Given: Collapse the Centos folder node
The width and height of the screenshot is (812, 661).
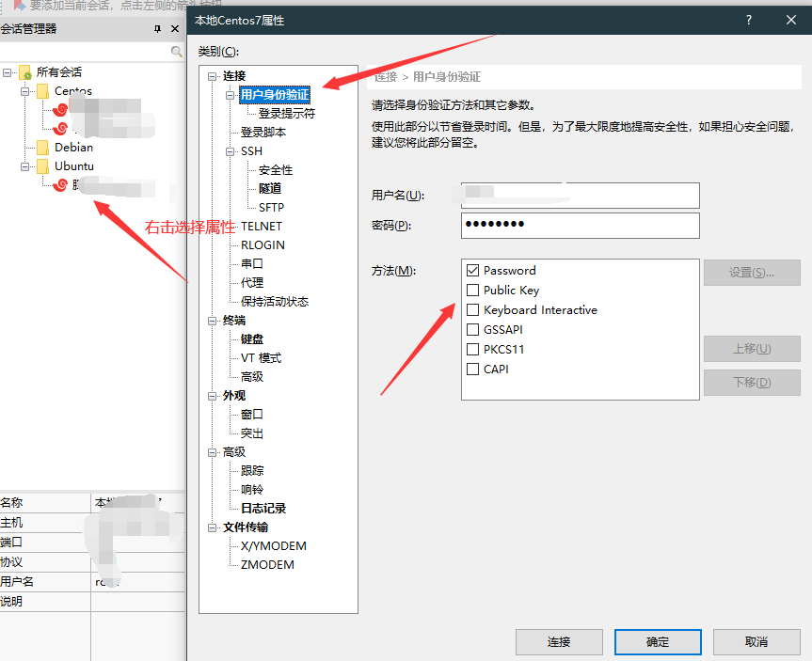Looking at the screenshot, I should click(24, 91).
